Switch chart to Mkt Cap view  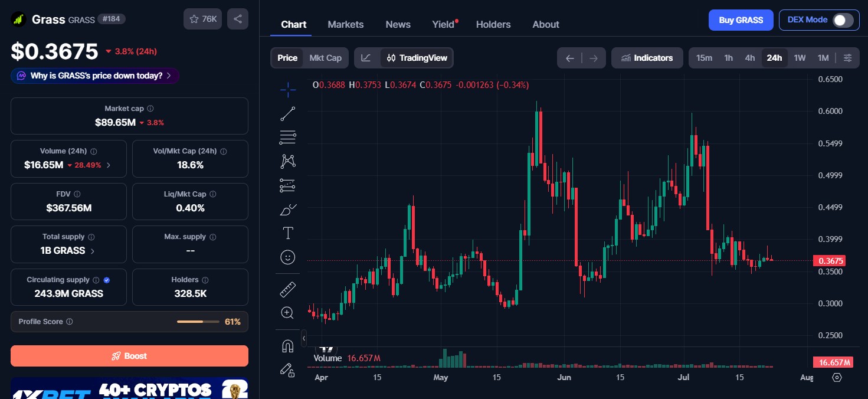(x=326, y=58)
